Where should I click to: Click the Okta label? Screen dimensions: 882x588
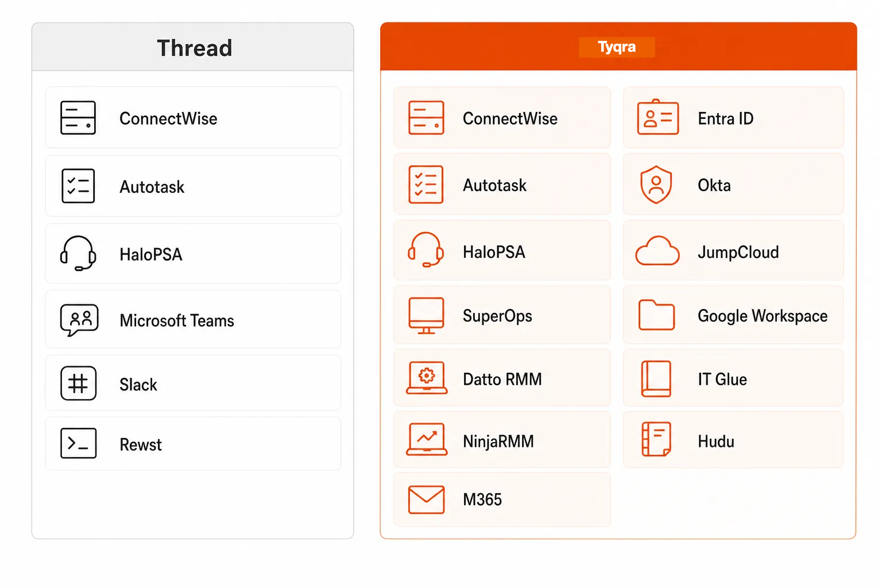(714, 185)
